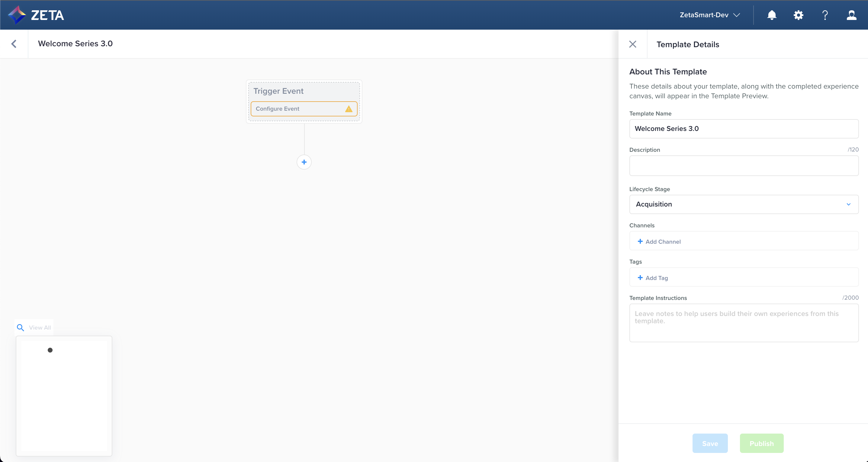
Task: Click the Zeta logo icon
Action: 17,15
